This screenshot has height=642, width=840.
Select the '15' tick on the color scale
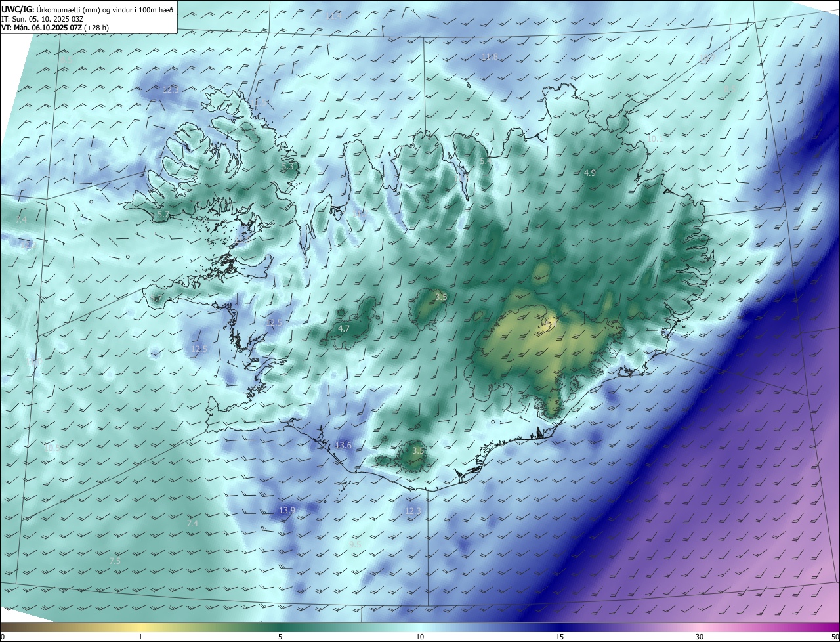(x=560, y=637)
